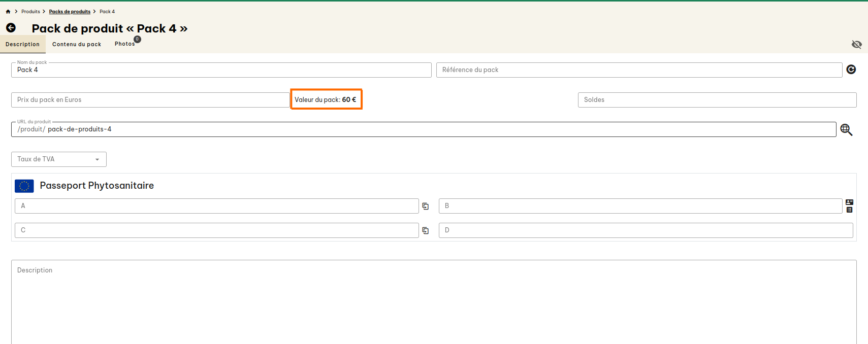Click the globe search icon beside URL field
The image size is (868, 344).
coord(846,130)
